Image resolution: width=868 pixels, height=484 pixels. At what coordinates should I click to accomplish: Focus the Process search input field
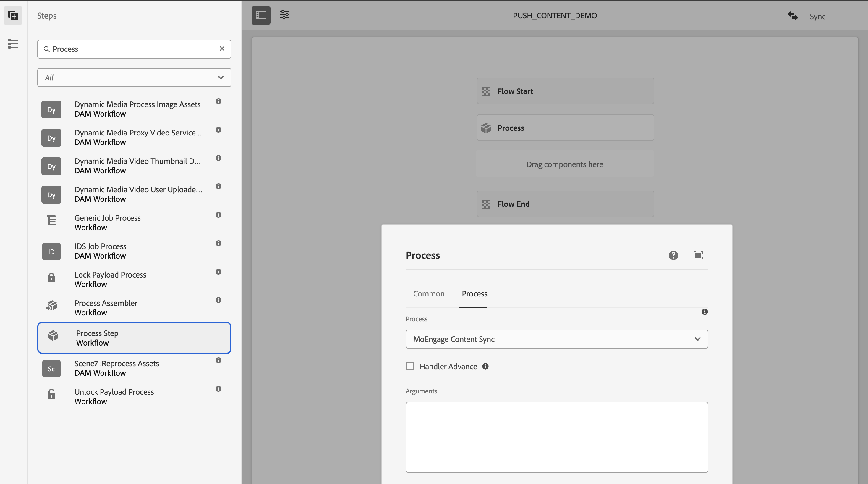tap(134, 49)
